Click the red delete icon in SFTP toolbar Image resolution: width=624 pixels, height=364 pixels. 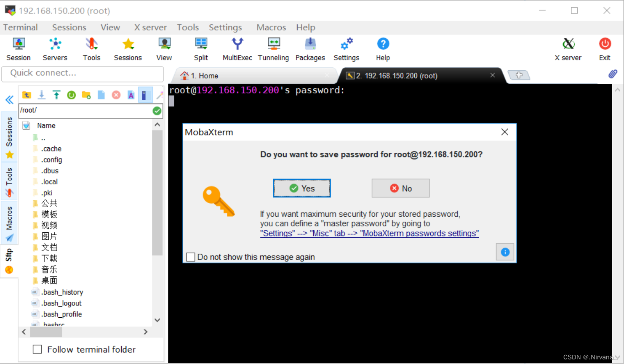point(116,95)
